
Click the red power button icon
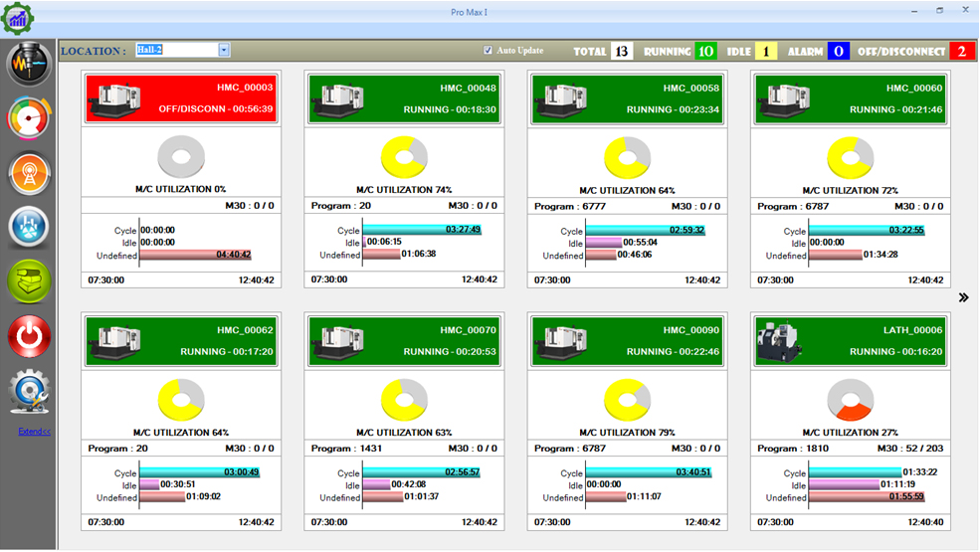pos(29,337)
